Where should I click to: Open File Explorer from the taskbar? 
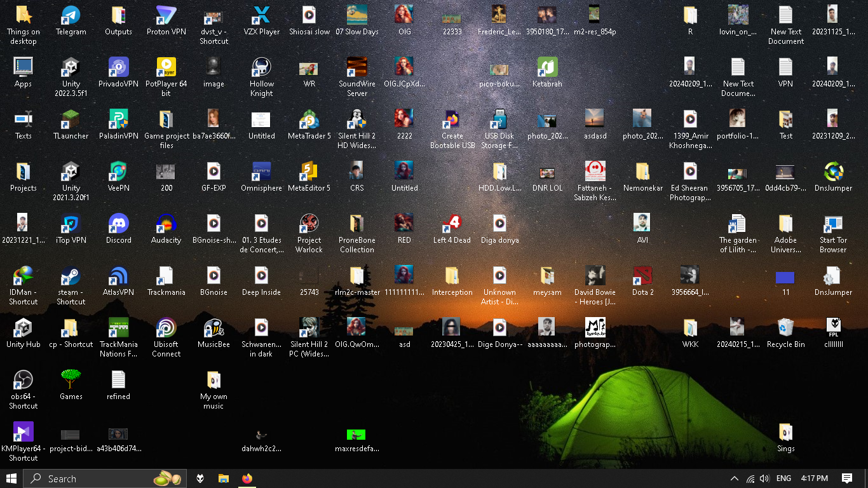(x=223, y=478)
